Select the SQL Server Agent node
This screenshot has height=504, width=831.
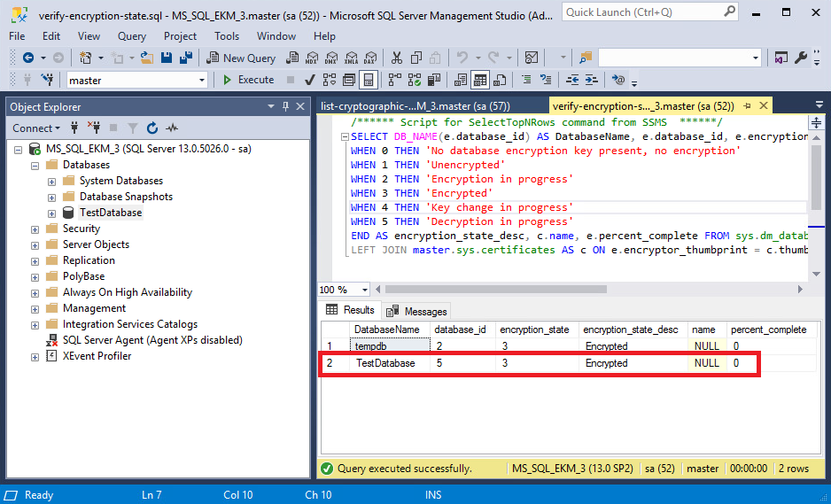(x=152, y=340)
